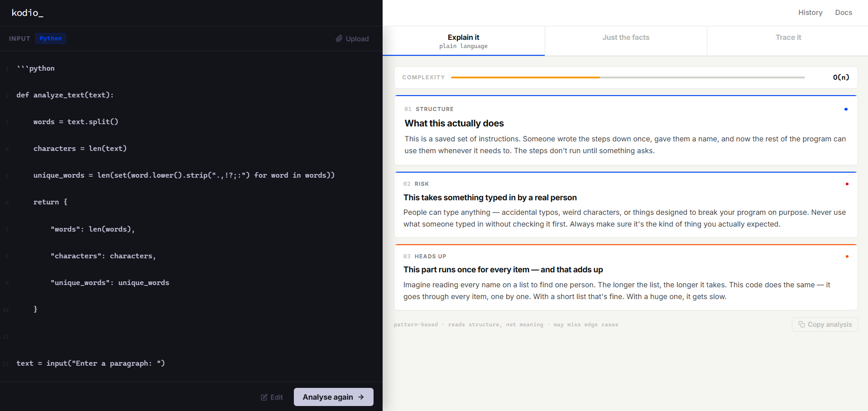Viewport: 868px width, 411px height.
Task: Click code line '"unique_words": unique_words'
Action: click(110, 283)
